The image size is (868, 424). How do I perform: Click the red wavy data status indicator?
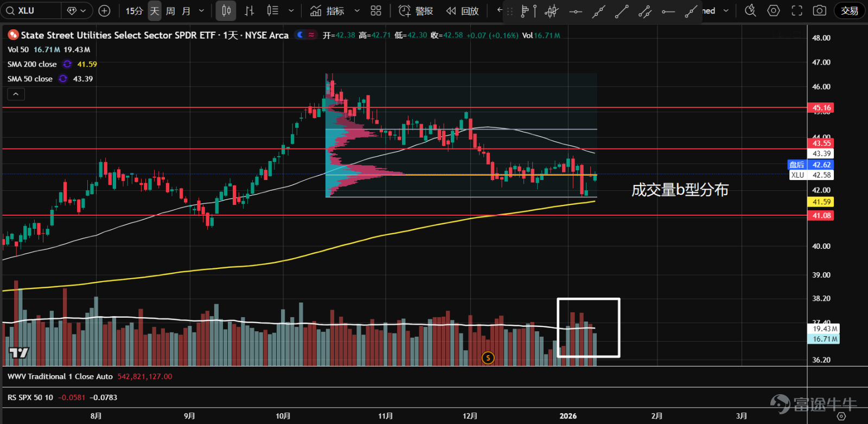click(x=311, y=35)
